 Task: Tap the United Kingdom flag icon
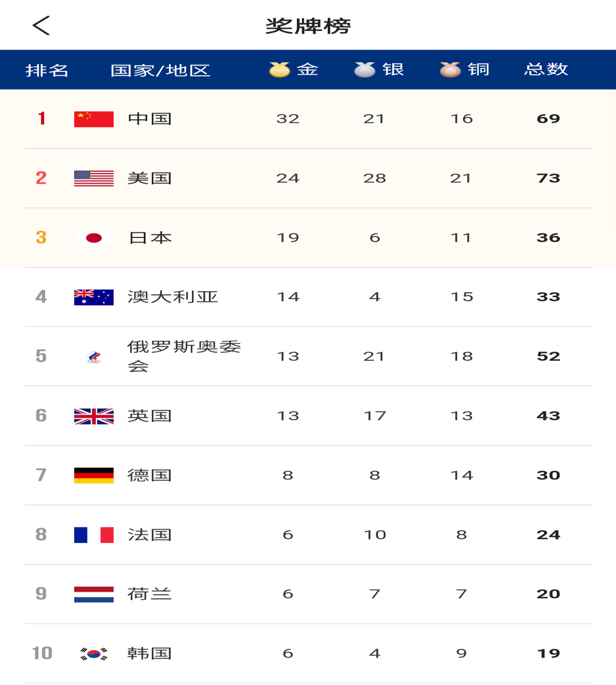pyautogui.click(x=94, y=416)
